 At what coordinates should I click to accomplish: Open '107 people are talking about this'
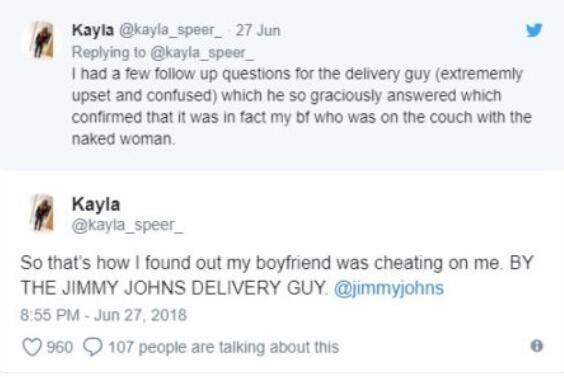[x=224, y=347]
